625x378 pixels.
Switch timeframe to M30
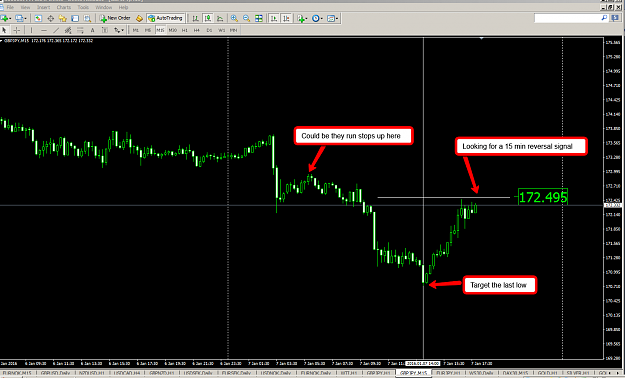coord(173,30)
